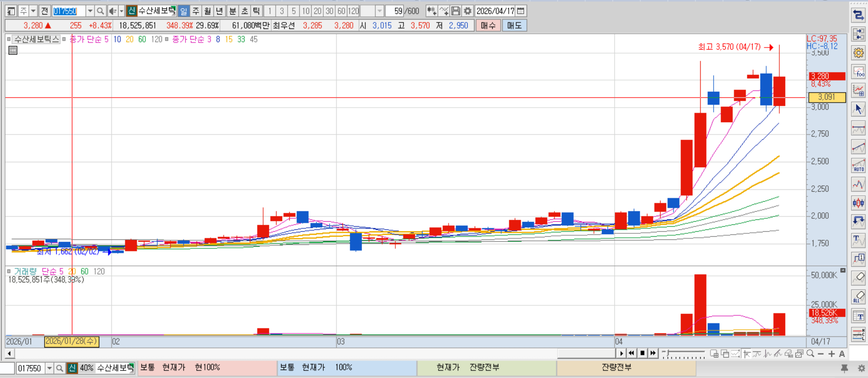Click the 매수 buy button
This screenshot has width=868, height=378.
point(488,26)
